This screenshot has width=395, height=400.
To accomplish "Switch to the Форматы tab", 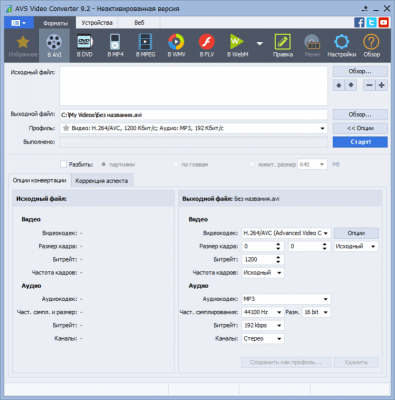I will 55,23.
